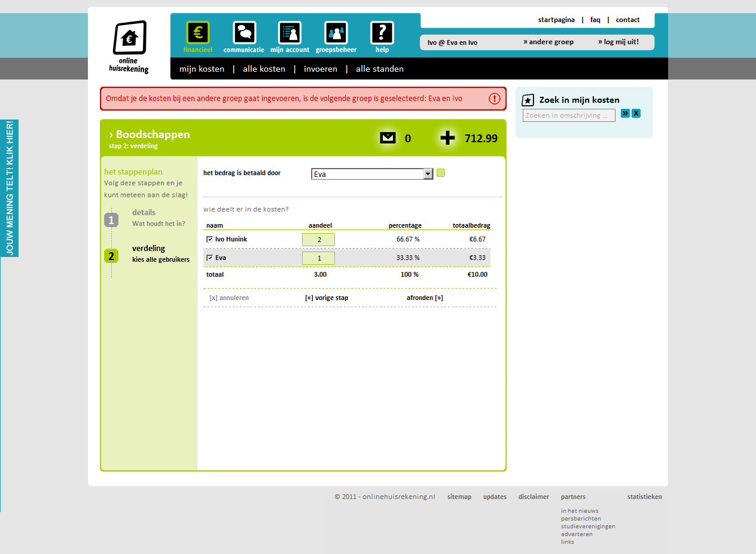Open the 'alle standen' menu item
Image resolution: width=756 pixels, height=554 pixels.
coord(379,69)
